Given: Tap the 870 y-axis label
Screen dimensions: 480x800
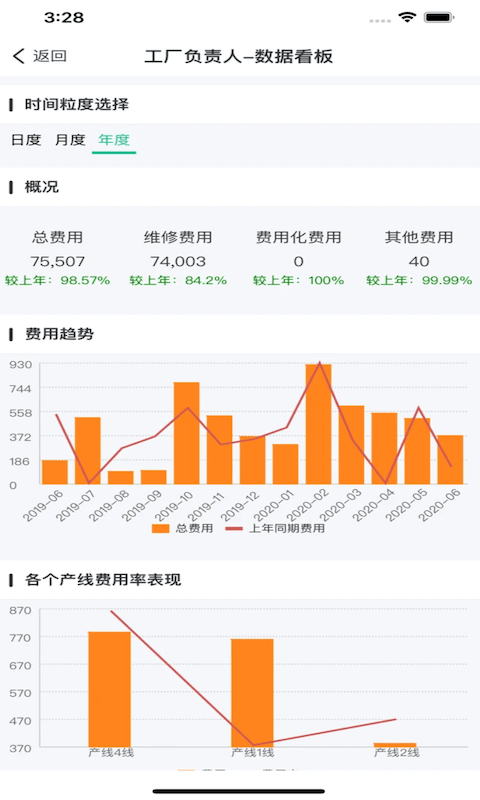Looking at the screenshot, I should point(20,611).
